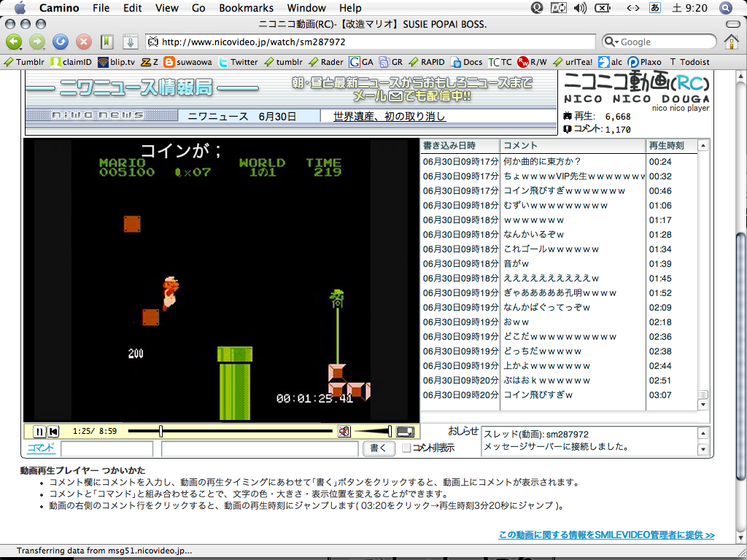Open the SMILEVIDEO管理者に提供 link

pos(606,534)
